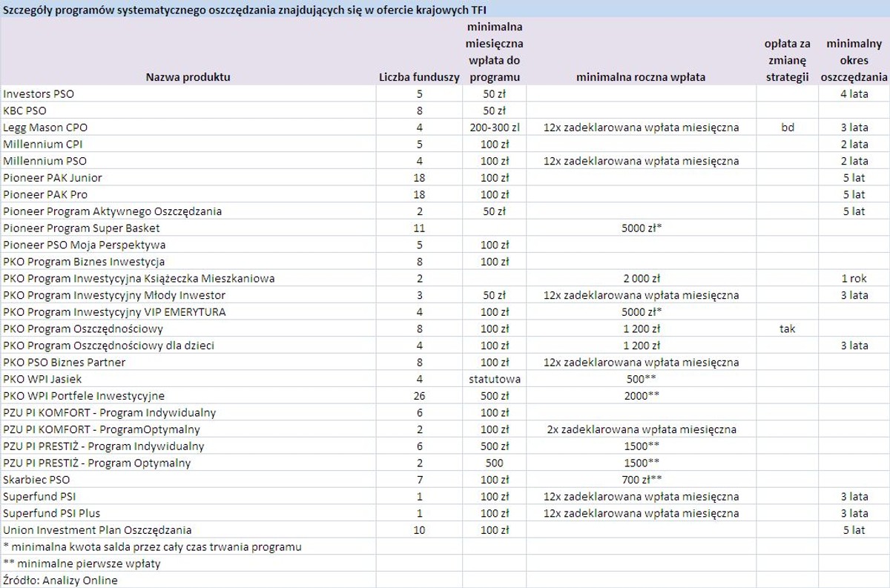The width and height of the screenshot is (890, 588).
Task: Select the 'Superfund PSI' product cell
Action: coord(40,496)
